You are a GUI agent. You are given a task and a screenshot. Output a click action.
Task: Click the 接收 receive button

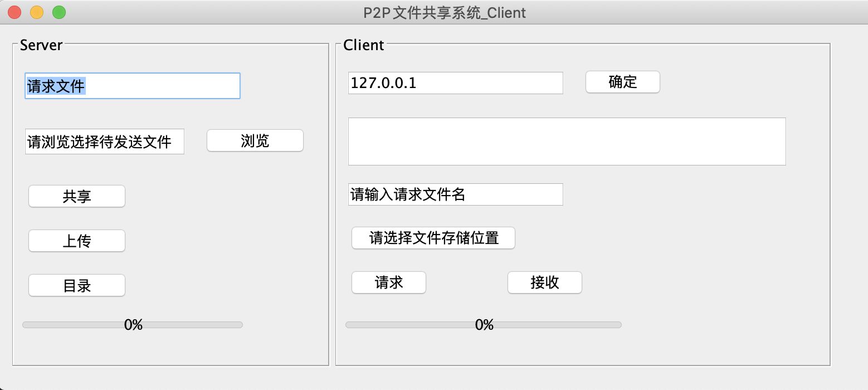(x=545, y=282)
